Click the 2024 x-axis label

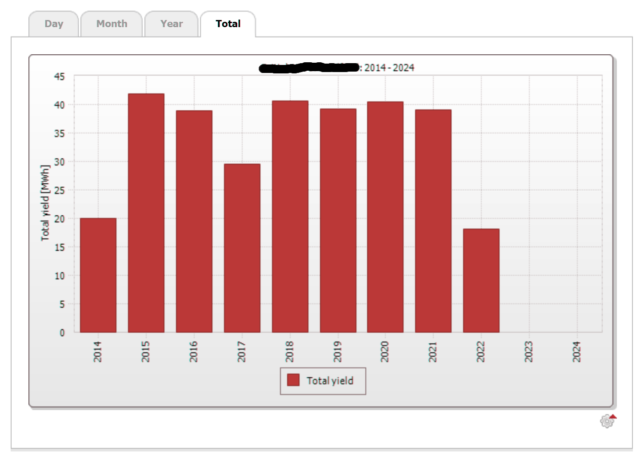click(x=577, y=351)
